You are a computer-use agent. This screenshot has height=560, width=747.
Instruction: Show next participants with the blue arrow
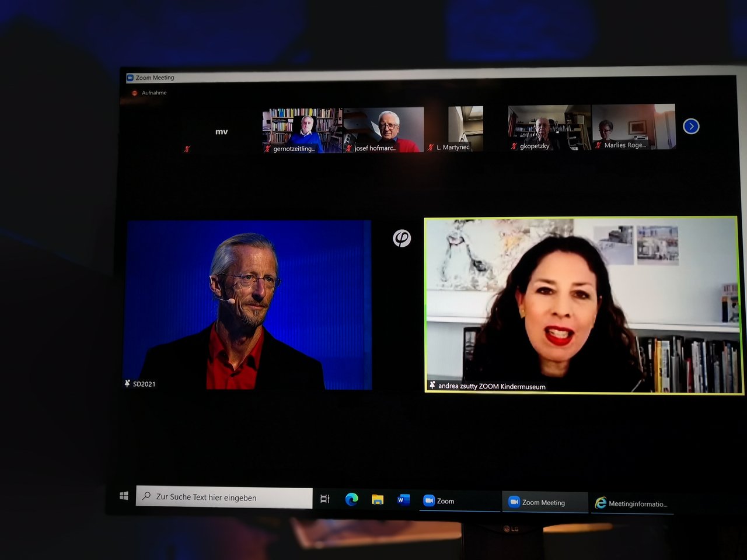pos(691,126)
